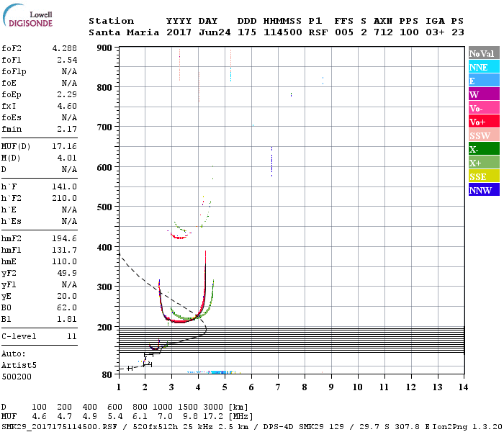Screen dimensions: 504x432
Task: Click the blue NNW echo near 600 km
Action: click(272, 162)
